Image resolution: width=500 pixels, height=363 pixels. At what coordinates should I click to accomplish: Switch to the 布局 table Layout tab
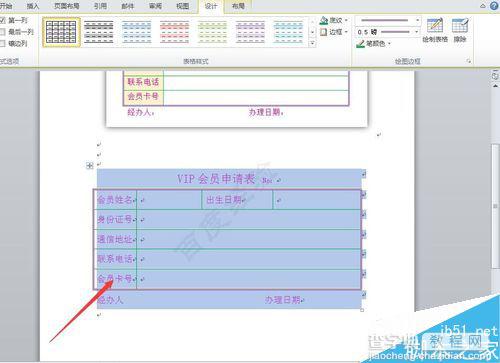pyautogui.click(x=238, y=6)
